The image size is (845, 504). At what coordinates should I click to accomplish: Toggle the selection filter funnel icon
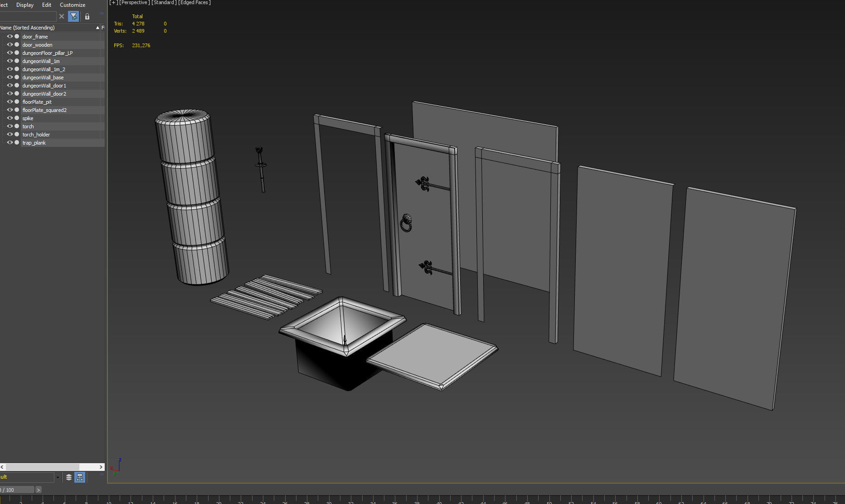coord(73,16)
